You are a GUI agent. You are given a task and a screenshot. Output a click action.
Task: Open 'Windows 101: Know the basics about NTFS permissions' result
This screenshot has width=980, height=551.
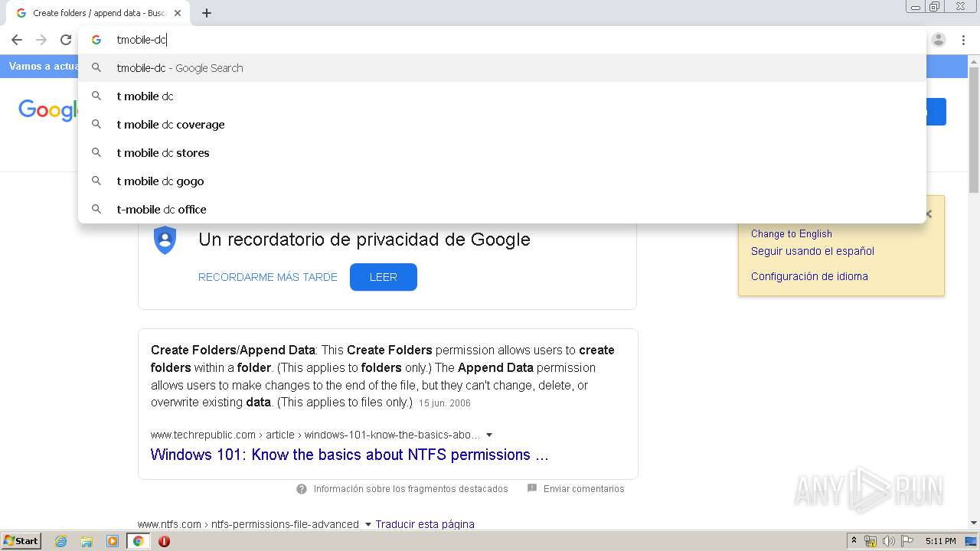(349, 455)
